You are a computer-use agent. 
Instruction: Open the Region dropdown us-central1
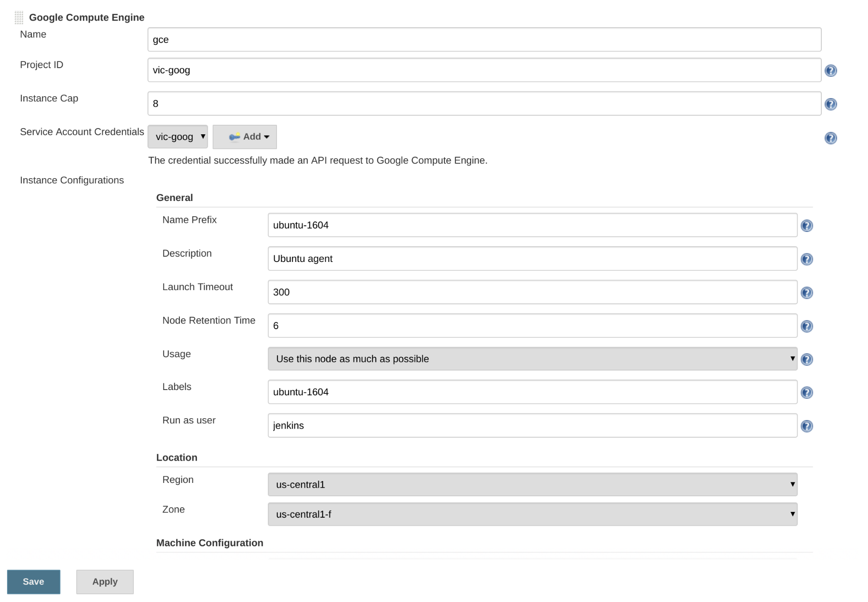tap(533, 484)
